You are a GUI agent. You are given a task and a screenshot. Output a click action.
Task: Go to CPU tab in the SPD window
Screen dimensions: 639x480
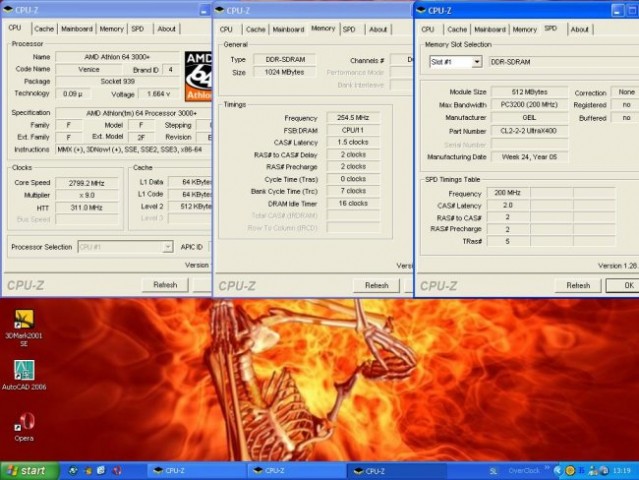pos(427,29)
